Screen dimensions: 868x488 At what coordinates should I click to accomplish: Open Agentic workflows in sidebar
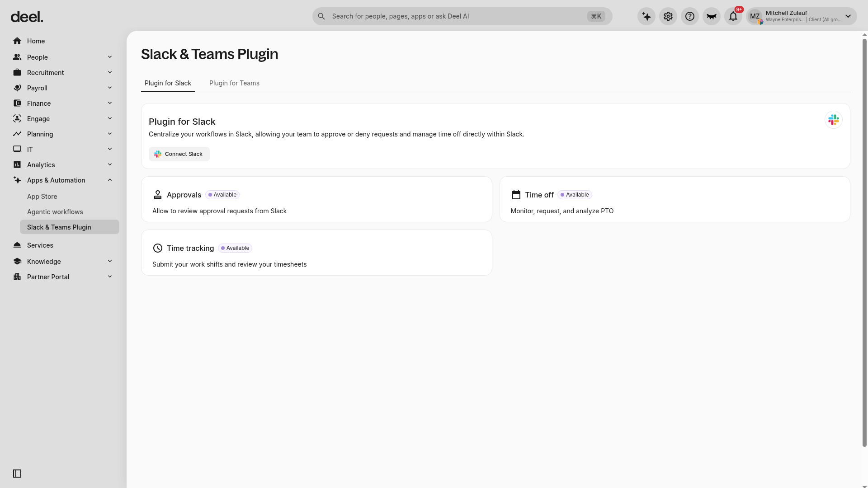click(x=55, y=212)
